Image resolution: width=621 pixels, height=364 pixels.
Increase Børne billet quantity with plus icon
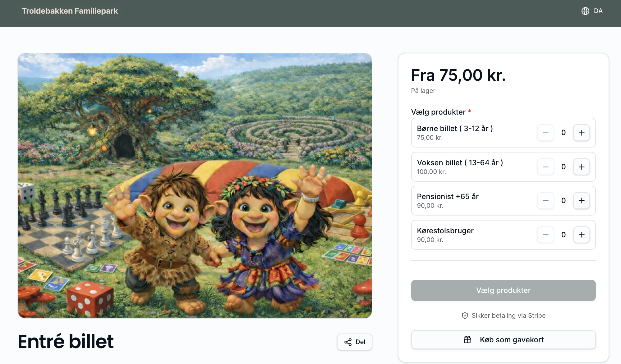tap(582, 133)
